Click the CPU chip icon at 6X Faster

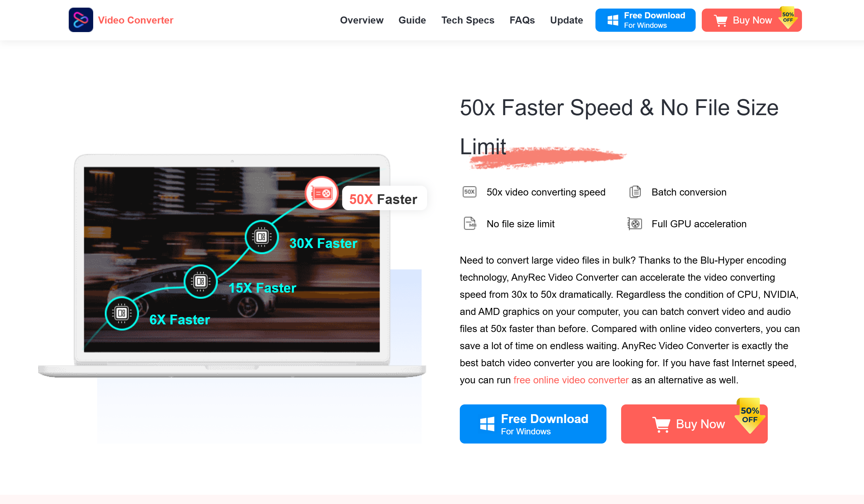[122, 313]
